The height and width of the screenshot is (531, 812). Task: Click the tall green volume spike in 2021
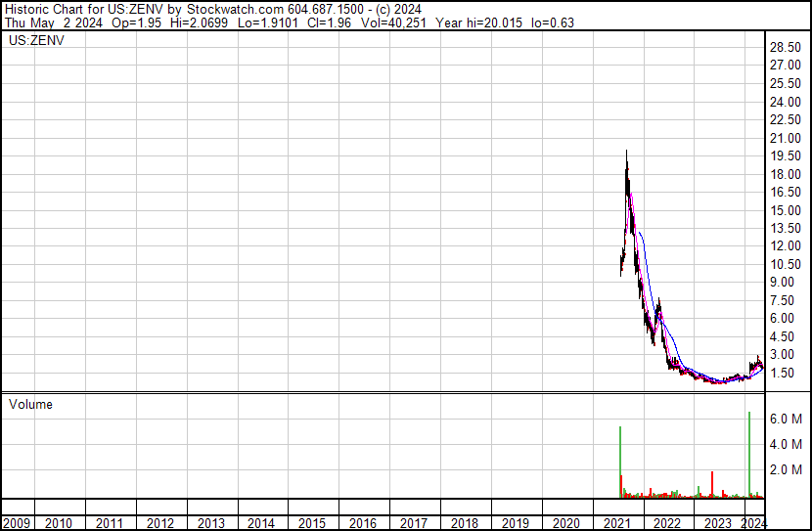[620, 462]
